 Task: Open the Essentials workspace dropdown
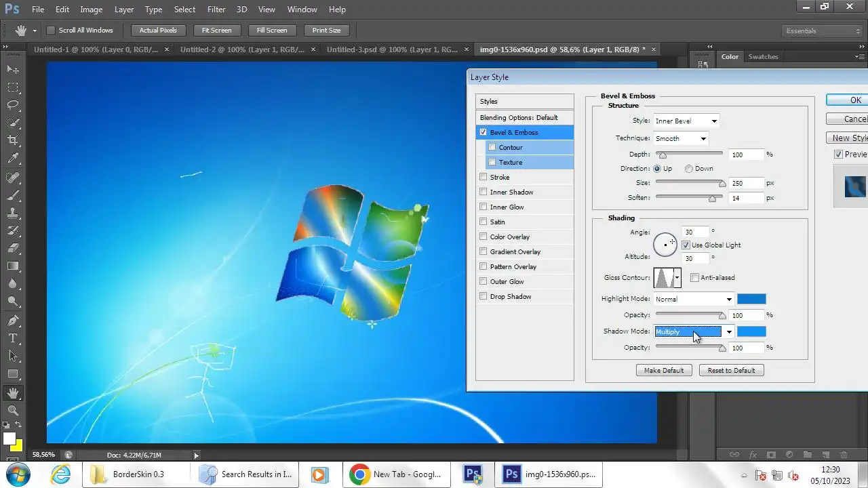pos(821,30)
